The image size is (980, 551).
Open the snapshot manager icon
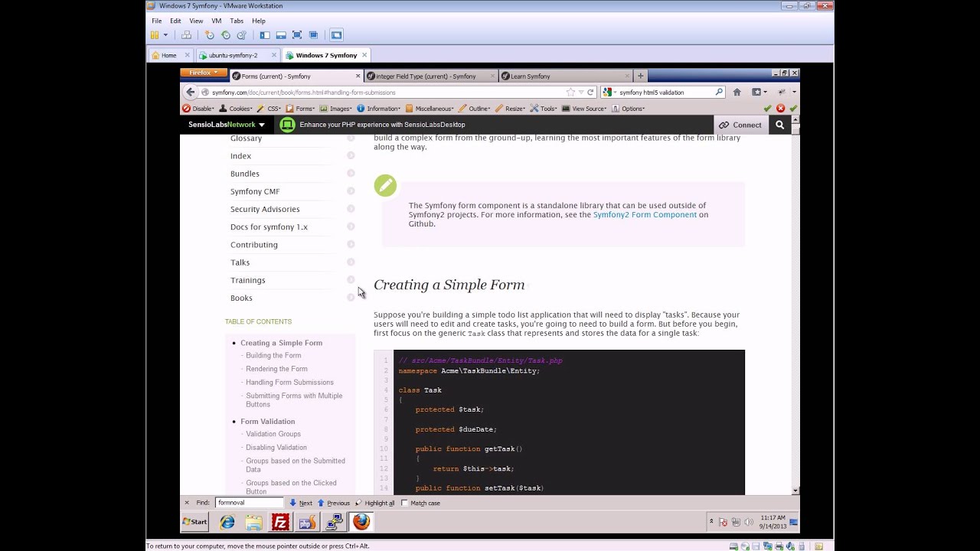point(241,35)
